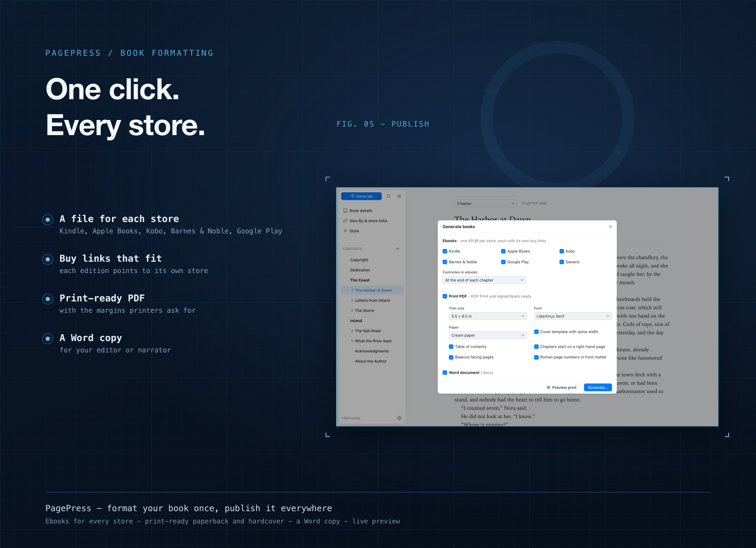
Task: Open the settings gear in sidebar footer
Action: tap(399, 418)
